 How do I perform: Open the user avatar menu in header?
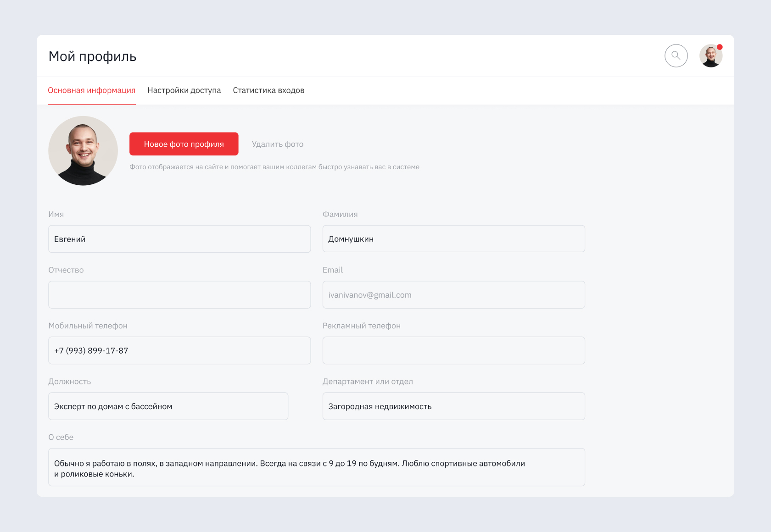click(x=710, y=56)
